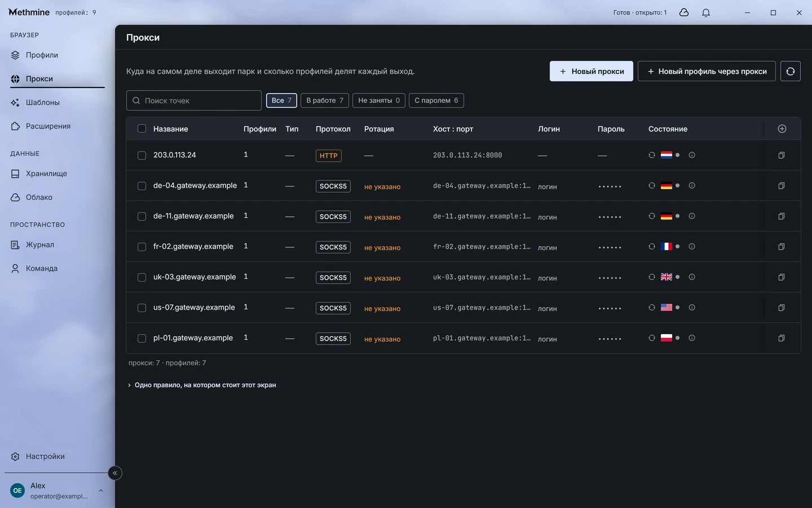This screenshot has width=812, height=508.
Task: Expand the Alex account menu chevron
Action: coord(101,491)
